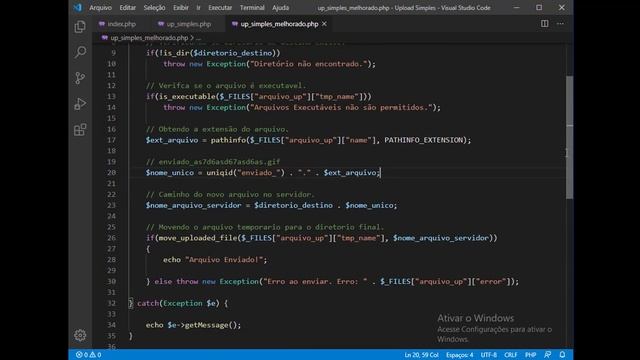Image resolution: width=640 pixels, height=360 pixels.
Task: Select PHP language mode in status bar
Action: [530, 355]
